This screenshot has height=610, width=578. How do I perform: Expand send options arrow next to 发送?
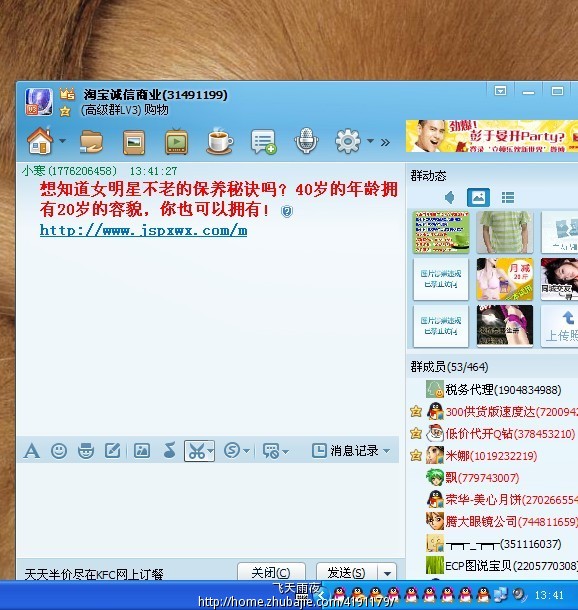coord(387,573)
